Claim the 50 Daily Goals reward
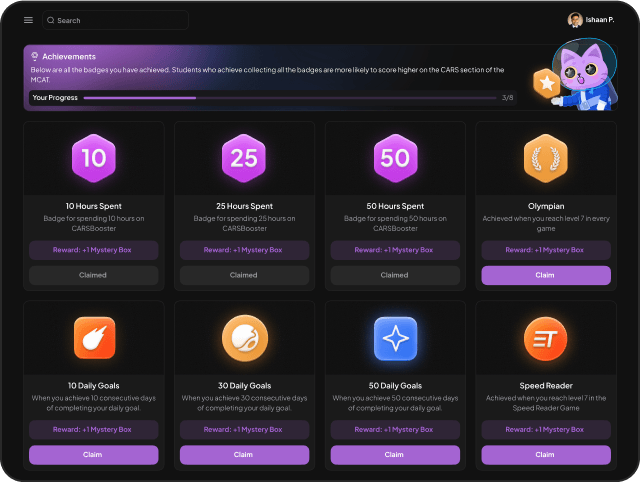 [x=395, y=455]
